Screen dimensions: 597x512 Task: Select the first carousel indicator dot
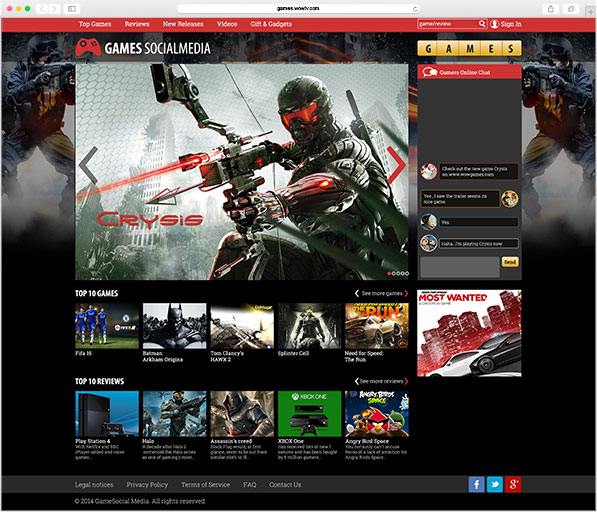point(389,273)
